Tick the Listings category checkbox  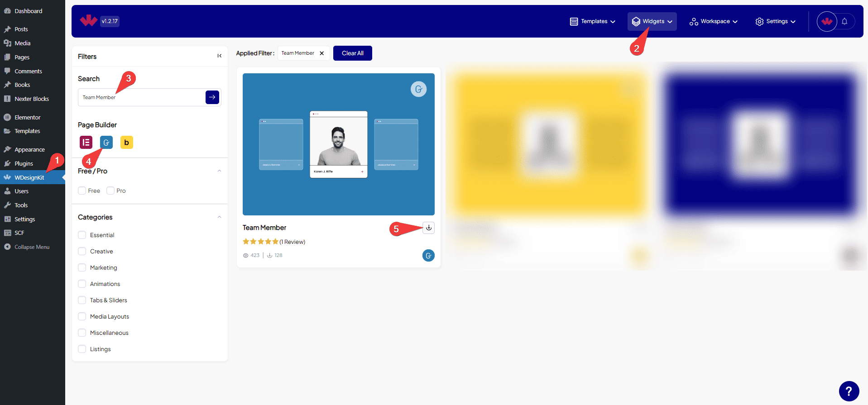pos(82,349)
